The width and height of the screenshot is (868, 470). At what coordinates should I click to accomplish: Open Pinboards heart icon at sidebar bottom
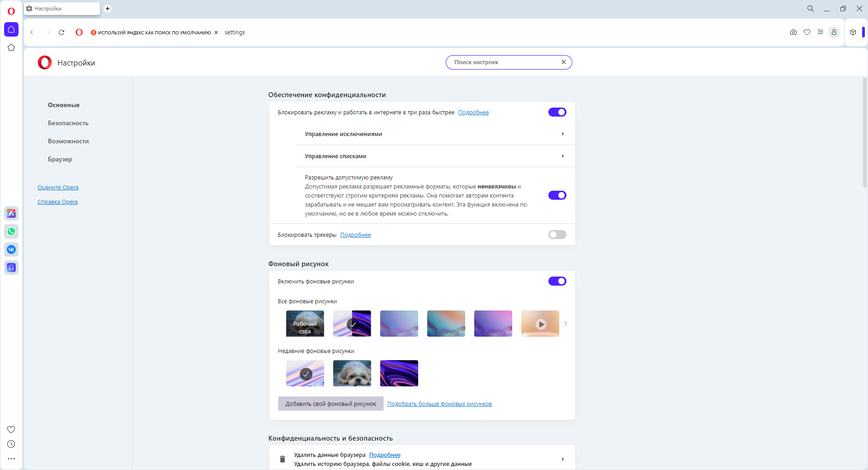(11, 429)
